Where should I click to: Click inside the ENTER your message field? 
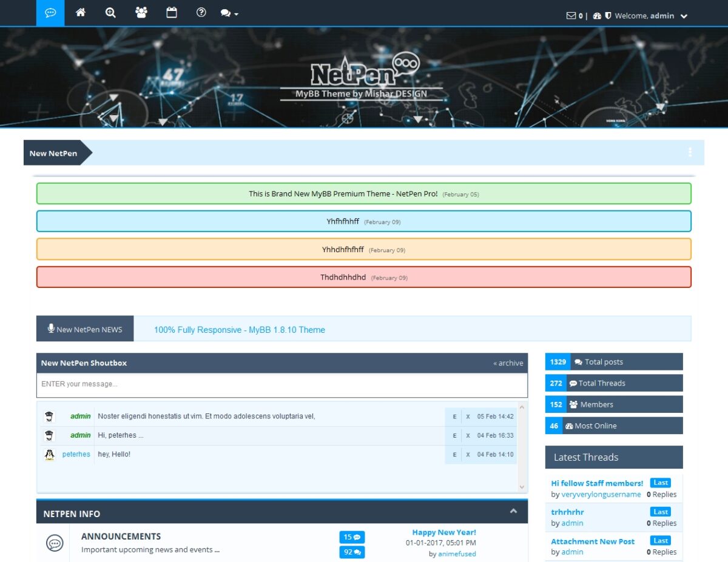click(182, 384)
